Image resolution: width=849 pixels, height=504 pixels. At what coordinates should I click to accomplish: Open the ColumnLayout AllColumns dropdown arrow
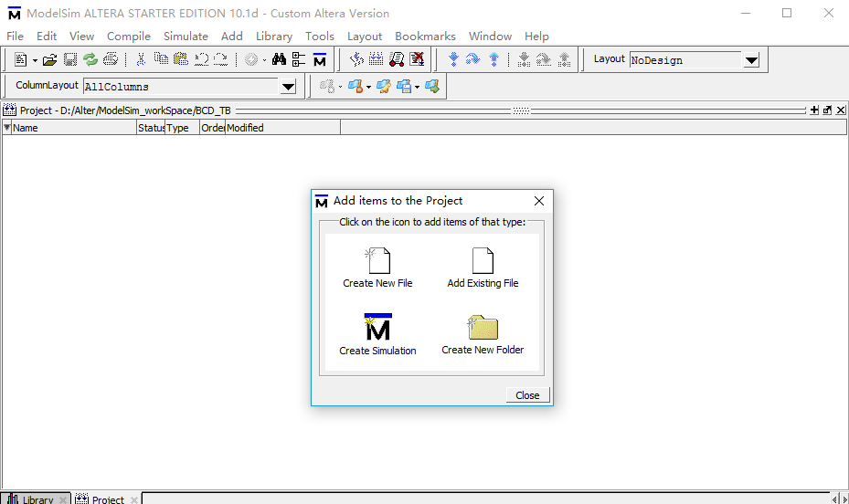point(288,87)
